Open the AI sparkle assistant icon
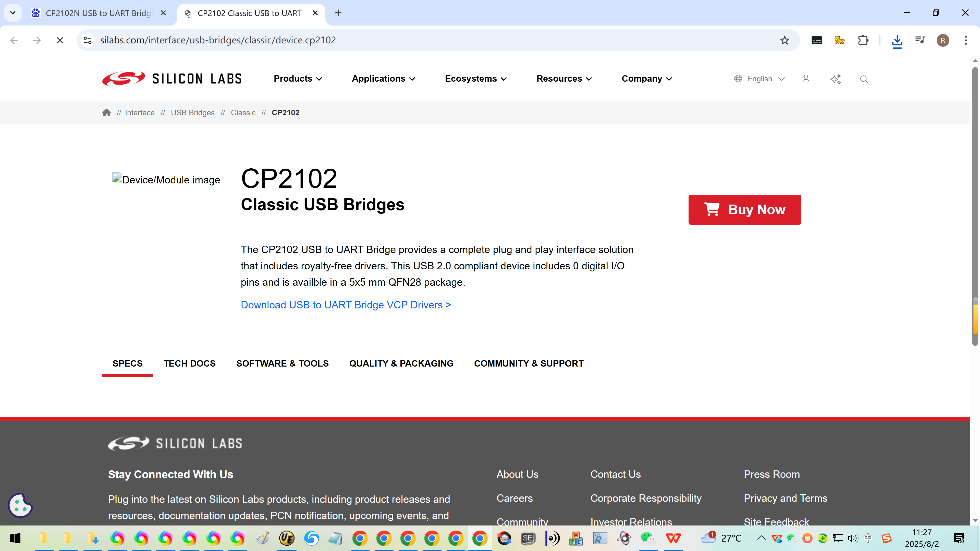The image size is (980, 551). click(836, 79)
